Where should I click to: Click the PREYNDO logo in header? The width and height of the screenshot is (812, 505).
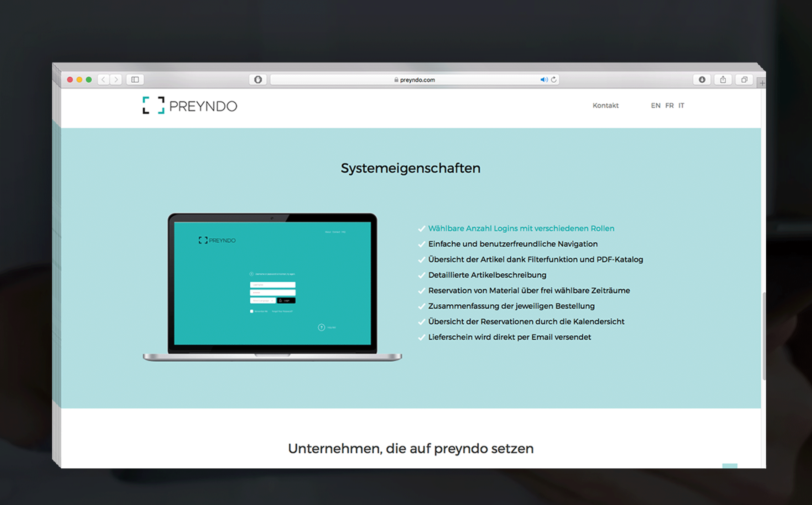(x=190, y=105)
